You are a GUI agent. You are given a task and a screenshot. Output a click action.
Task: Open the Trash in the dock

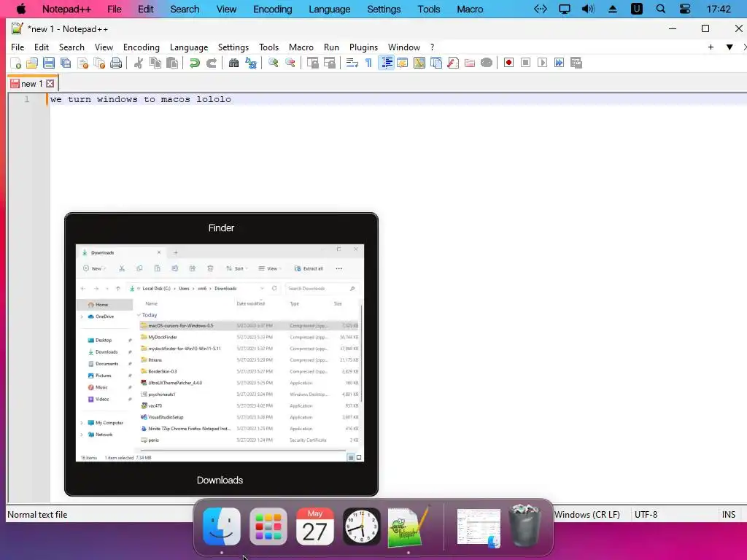point(525,526)
